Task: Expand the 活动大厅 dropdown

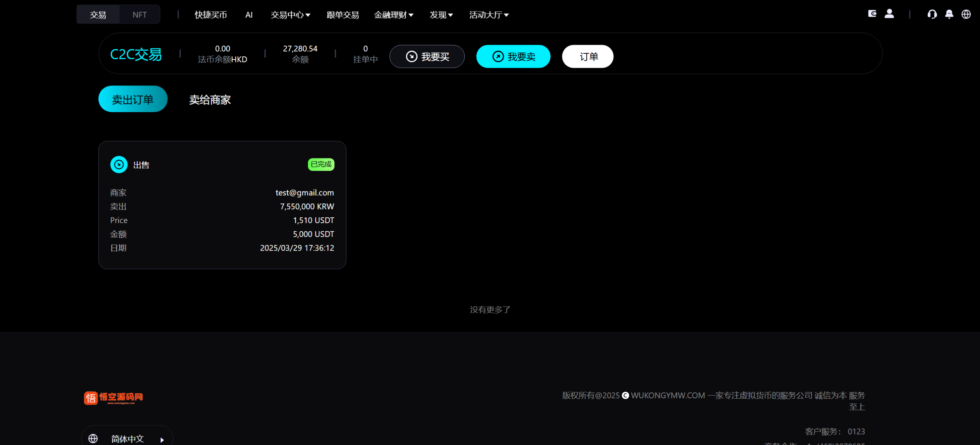Action: pyautogui.click(x=489, y=15)
